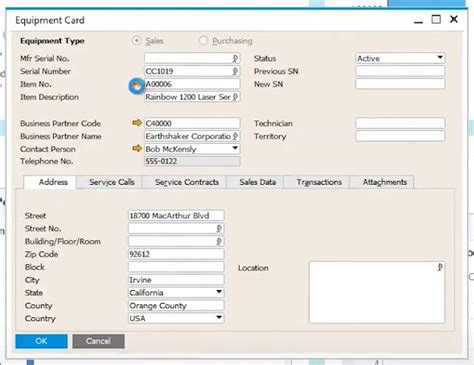The width and height of the screenshot is (474, 365).
Task: Click the County field Orange County
Action: (176, 305)
